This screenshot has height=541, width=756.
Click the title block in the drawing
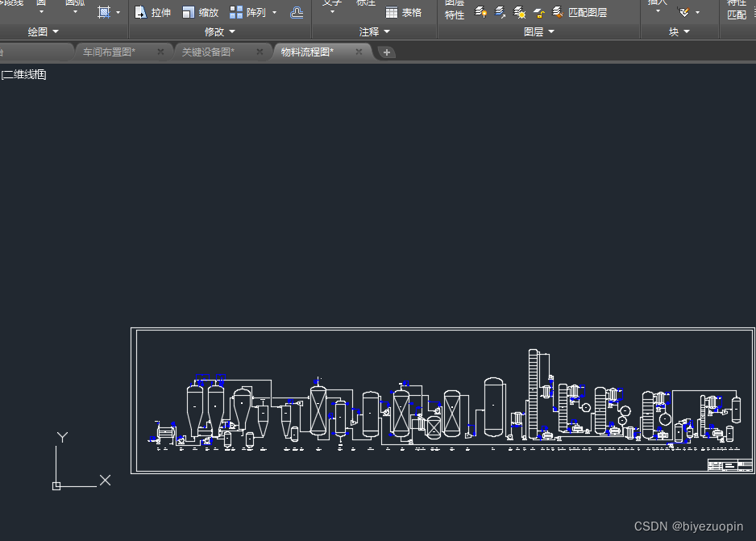729,465
